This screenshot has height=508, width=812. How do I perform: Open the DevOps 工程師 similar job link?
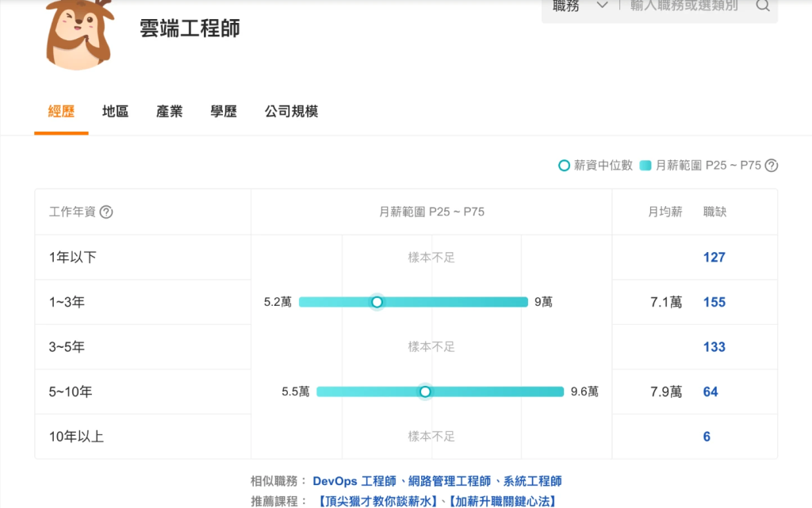354,481
